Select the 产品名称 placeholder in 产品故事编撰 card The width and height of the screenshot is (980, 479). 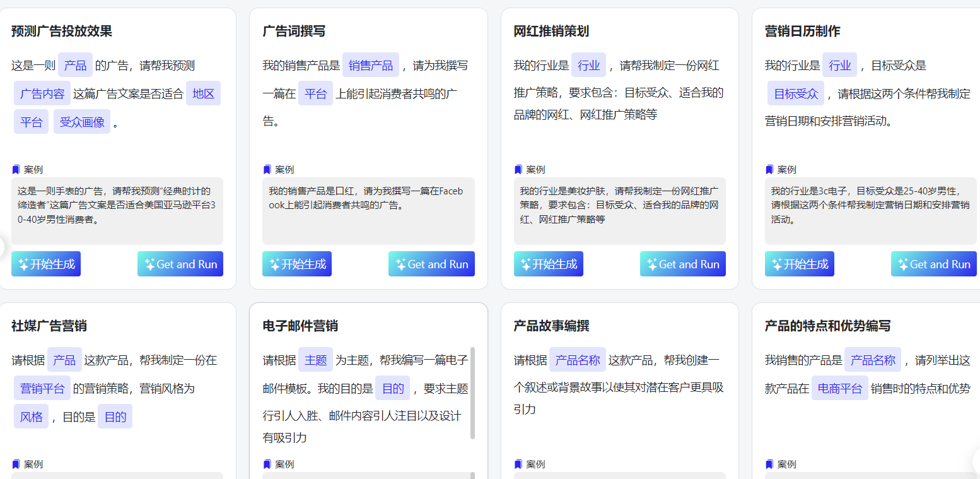point(578,360)
